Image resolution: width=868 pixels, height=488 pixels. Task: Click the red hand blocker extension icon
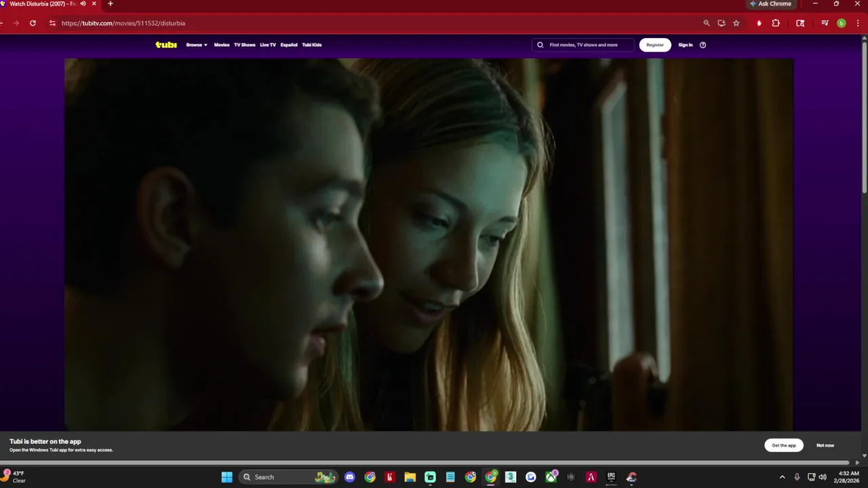[x=759, y=23]
